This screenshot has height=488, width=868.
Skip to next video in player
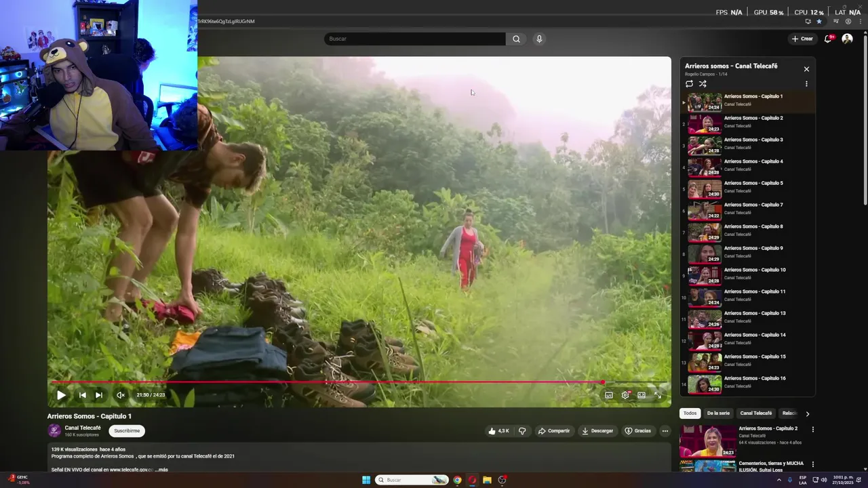click(x=99, y=395)
